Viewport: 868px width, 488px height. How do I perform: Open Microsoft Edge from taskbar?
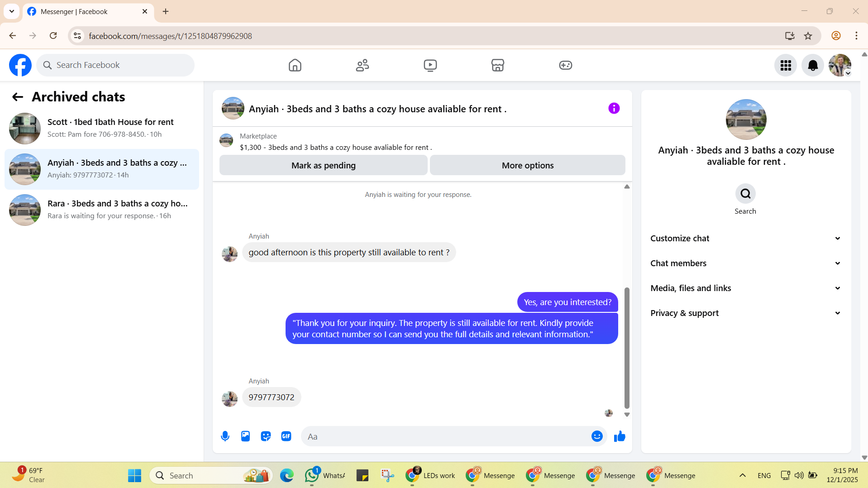[286, 475]
